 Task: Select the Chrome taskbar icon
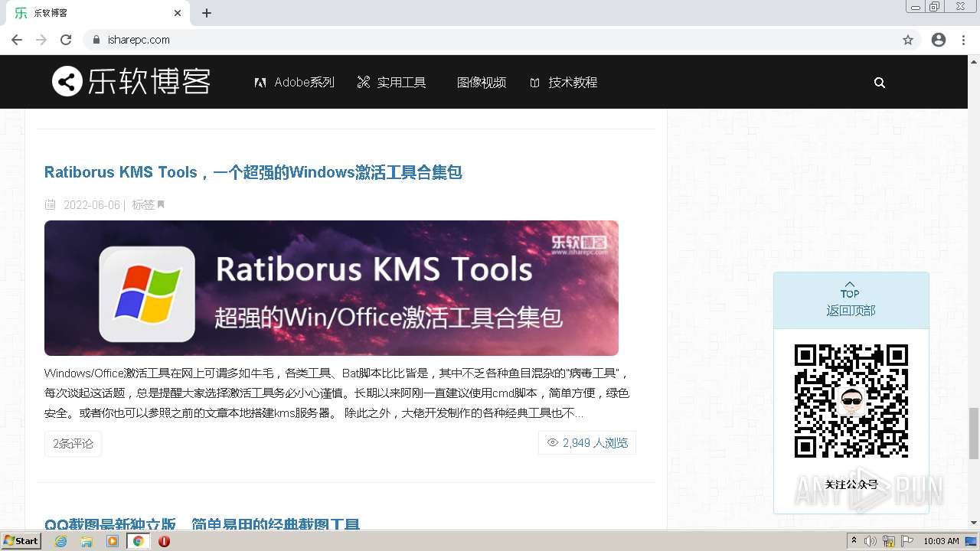coord(139,541)
